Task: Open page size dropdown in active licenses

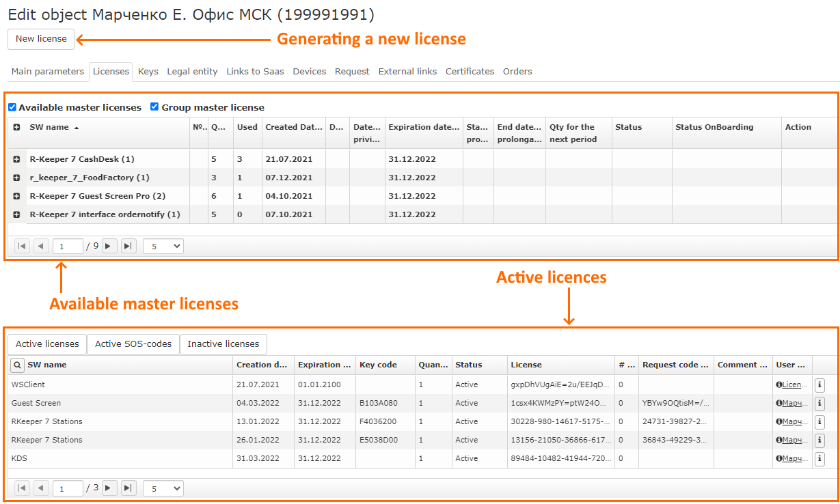Action: coord(163,488)
